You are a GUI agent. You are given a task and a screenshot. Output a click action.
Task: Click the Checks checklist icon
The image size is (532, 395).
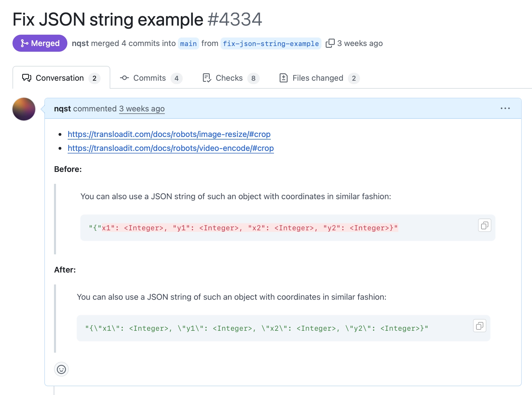[207, 78]
